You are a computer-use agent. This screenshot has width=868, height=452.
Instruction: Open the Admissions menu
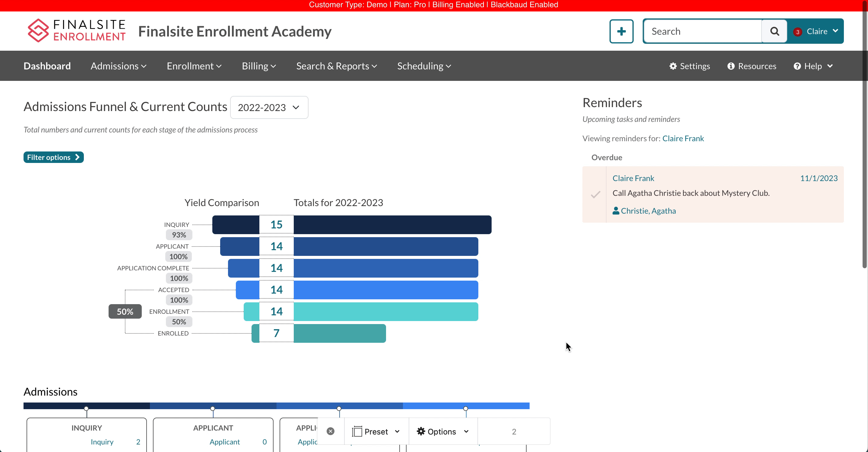click(x=118, y=66)
